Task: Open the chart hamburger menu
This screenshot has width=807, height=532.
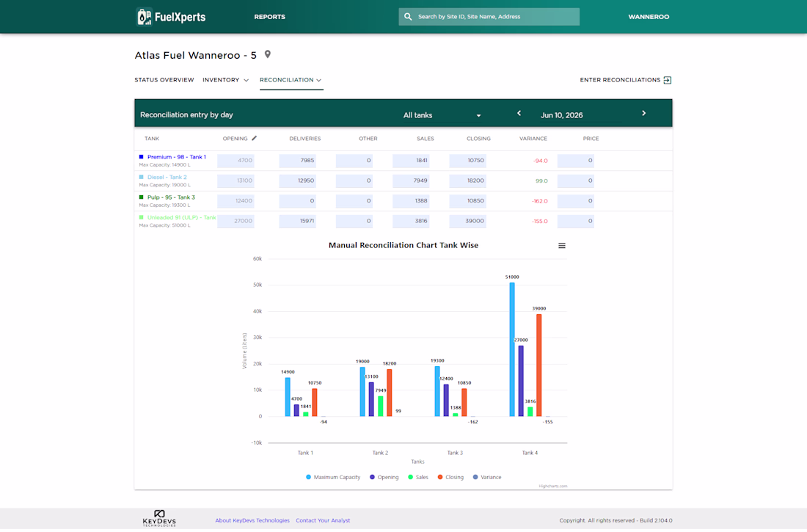Action: click(x=562, y=246)
